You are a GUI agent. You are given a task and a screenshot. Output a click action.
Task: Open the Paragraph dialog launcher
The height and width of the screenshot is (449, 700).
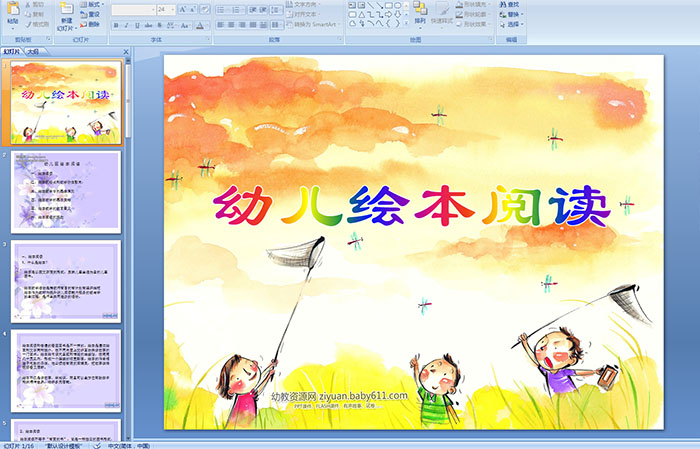click(x=340, y=40)
